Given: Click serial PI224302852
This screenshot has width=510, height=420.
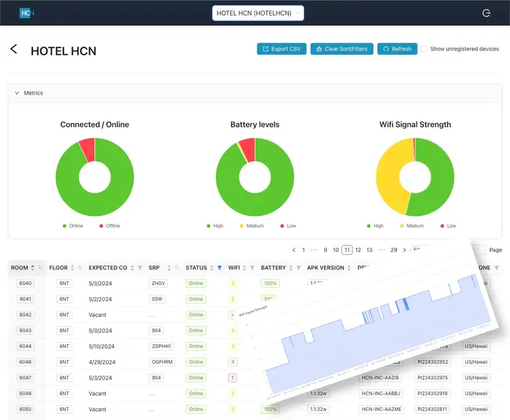Looking at the screenshot, I should point(433,361).
